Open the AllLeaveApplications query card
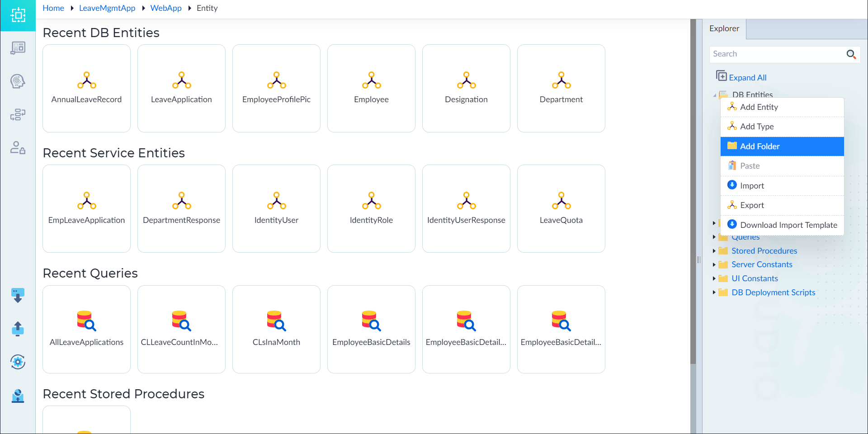 click(86, 329)
